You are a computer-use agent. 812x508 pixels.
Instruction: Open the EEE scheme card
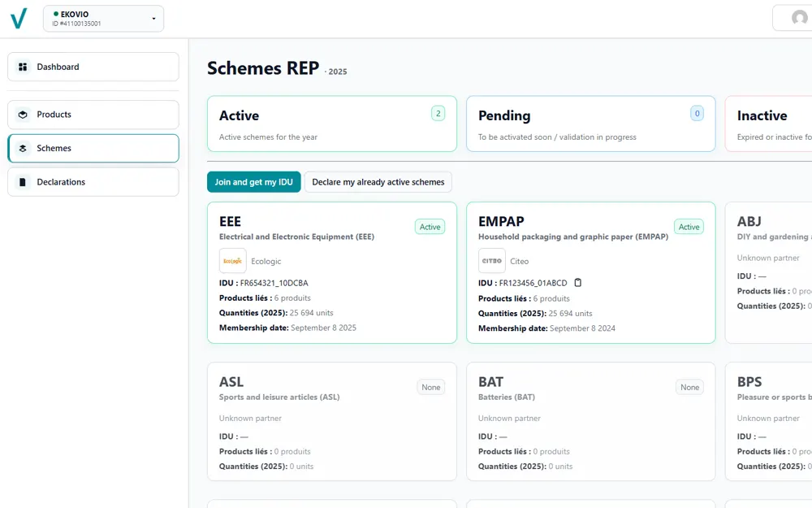tap(331, 272)
